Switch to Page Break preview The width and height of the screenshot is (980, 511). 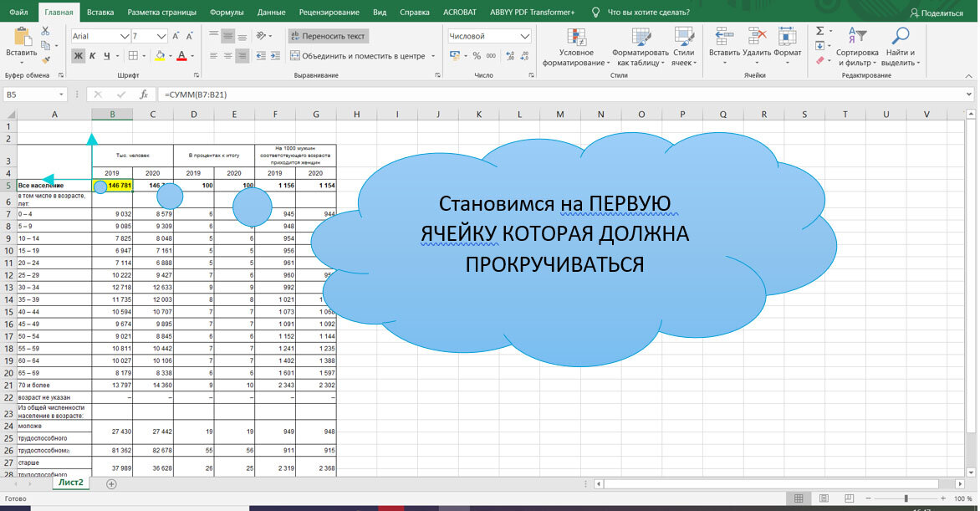point(849,498)
